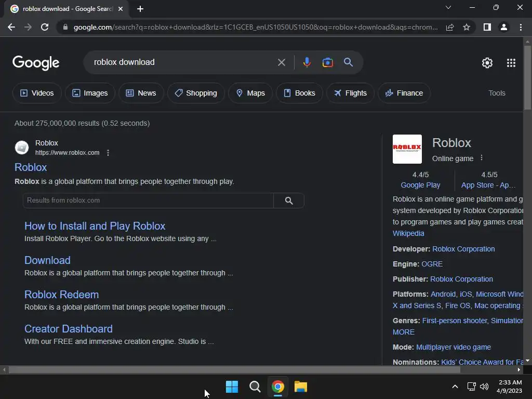Start a voice search with microphone
Screen dimensions: 532x399
pos(307,62)
